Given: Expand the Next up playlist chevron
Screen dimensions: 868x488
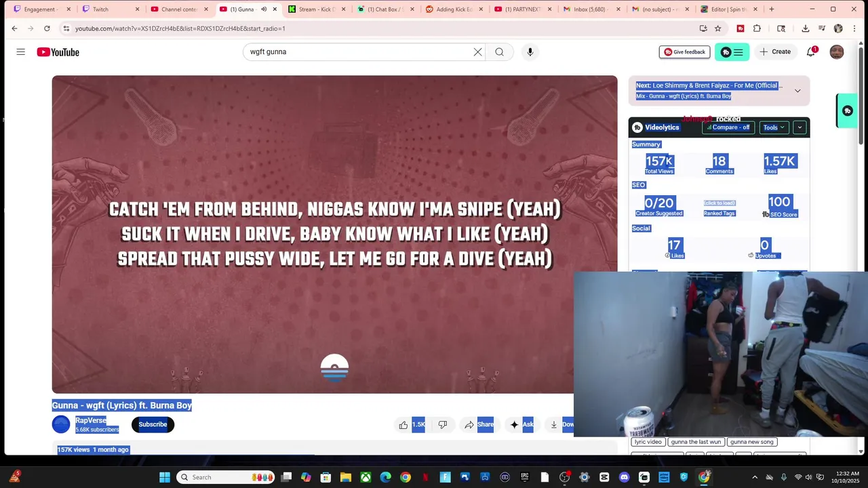Looking at the screenshot, I should click(797, 91).
